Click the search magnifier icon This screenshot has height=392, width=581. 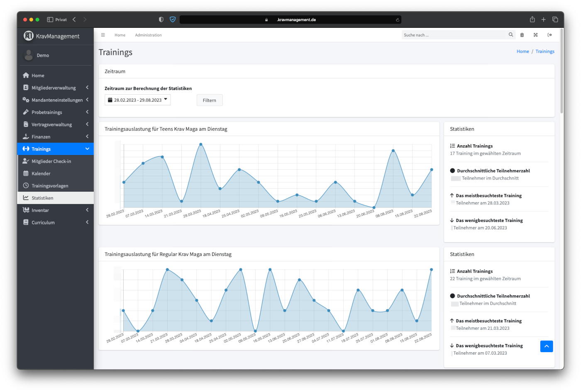[511, 35]
